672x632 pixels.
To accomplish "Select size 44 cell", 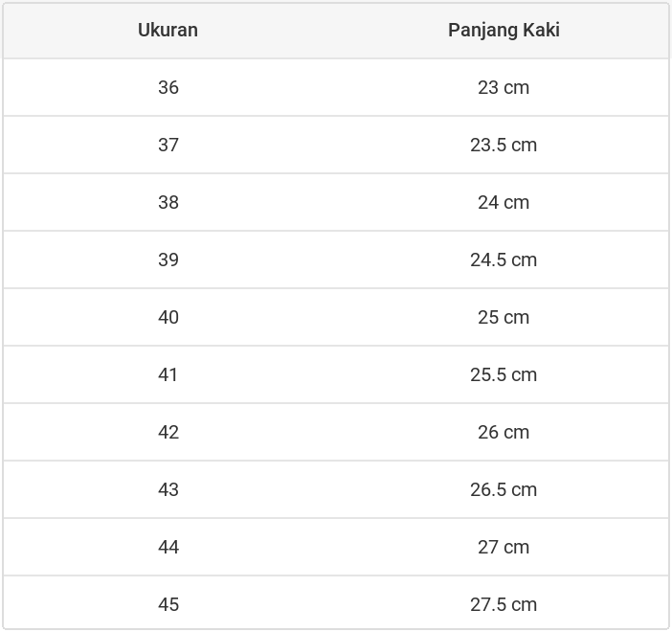I will [x=168, y=547].
